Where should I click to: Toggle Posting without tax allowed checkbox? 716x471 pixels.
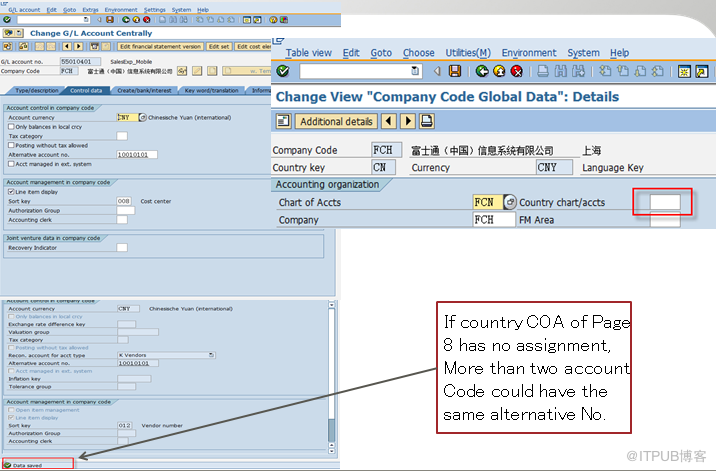(10, 145)
